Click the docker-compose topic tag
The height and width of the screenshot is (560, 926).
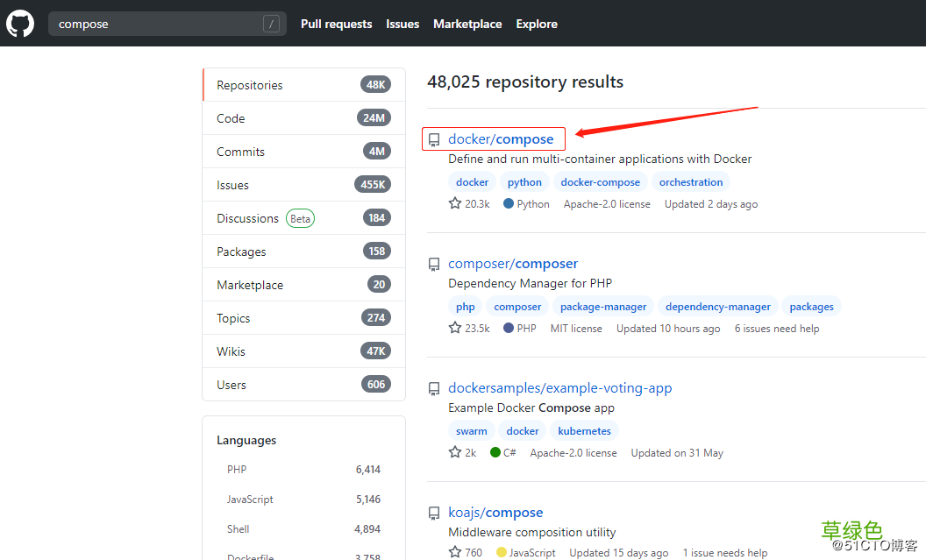600,182
